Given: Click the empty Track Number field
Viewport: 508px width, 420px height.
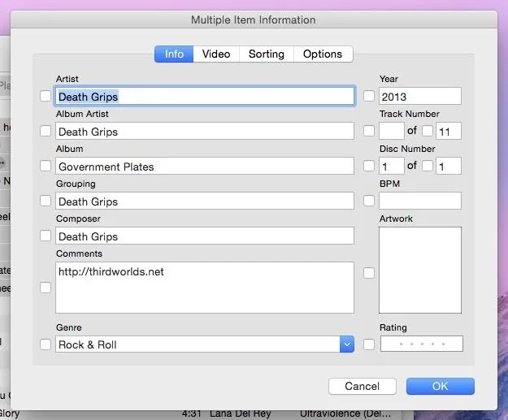Looking at the screenshot, I should point(392,131).
